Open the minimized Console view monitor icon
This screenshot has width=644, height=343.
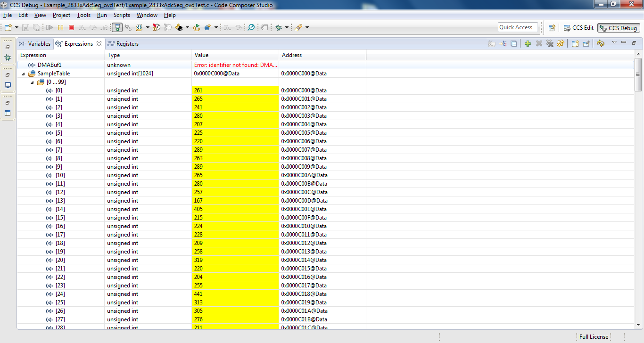[8, 85]
